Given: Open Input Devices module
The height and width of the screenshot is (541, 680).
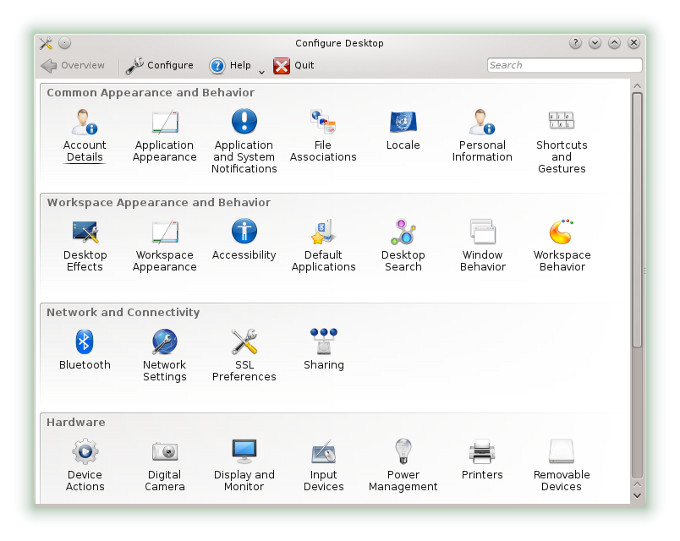Looking at the screenshot, I should (323, 466).
